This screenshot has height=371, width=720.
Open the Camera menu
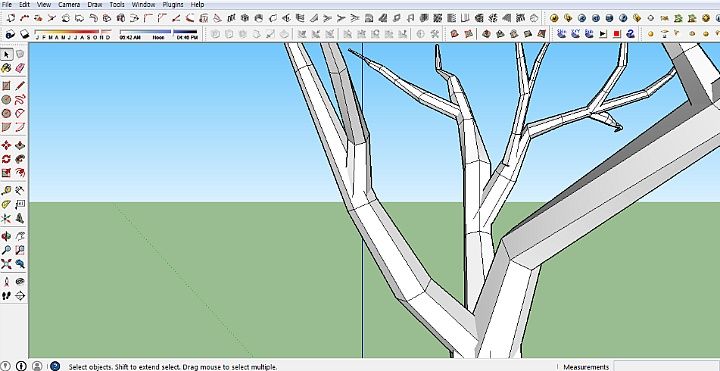(69, 5)
